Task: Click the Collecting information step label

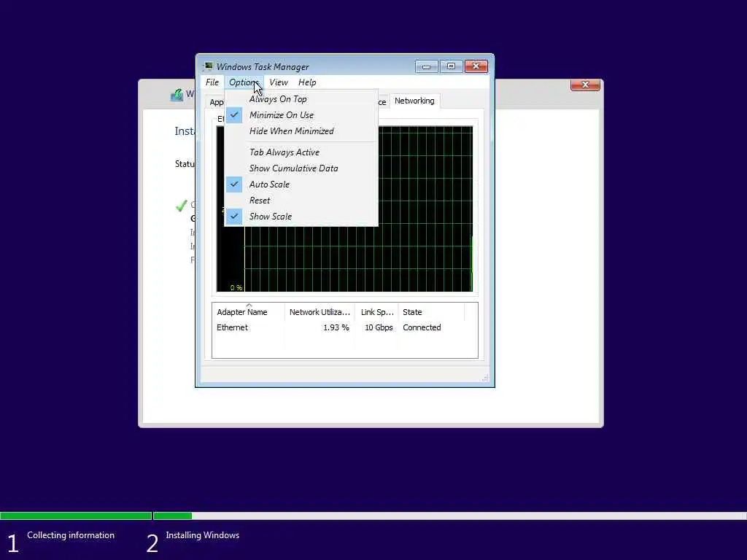Action: (71, 535)
